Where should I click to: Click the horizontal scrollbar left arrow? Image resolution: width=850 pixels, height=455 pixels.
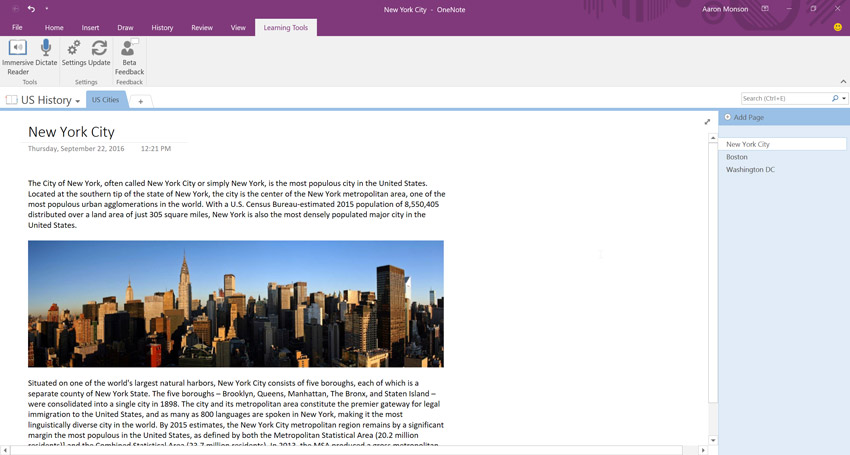(5, 450)
